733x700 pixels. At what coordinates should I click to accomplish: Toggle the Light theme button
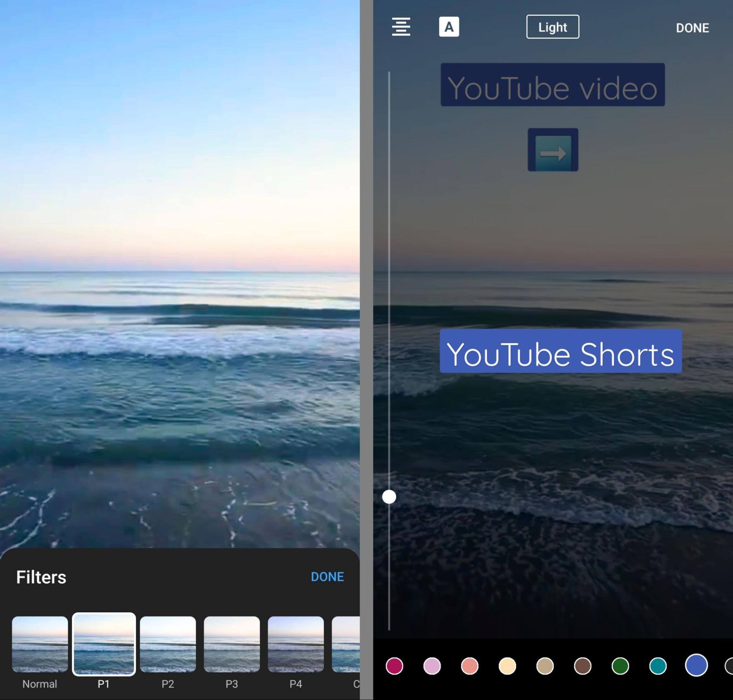click(x=552, y=26)
